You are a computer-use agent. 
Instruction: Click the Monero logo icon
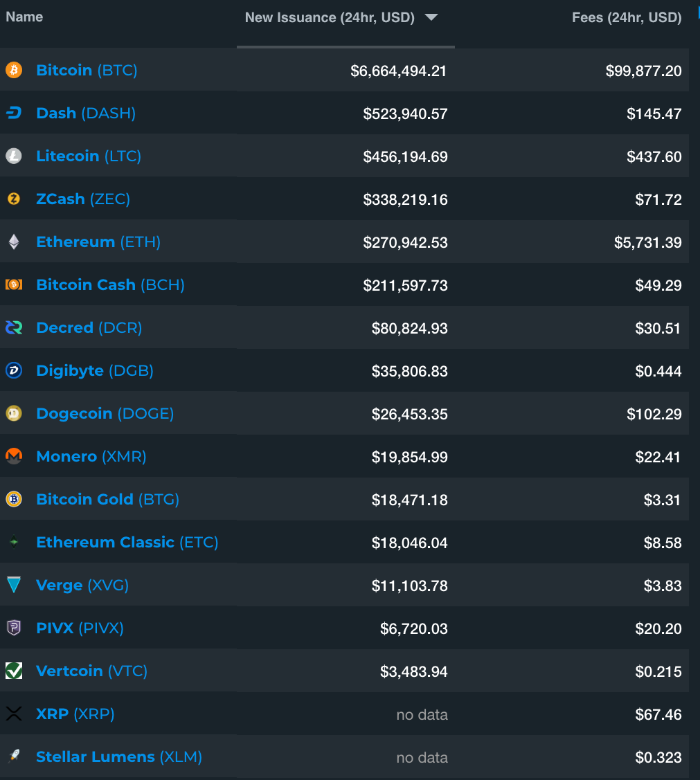click(x=14, y=456)
